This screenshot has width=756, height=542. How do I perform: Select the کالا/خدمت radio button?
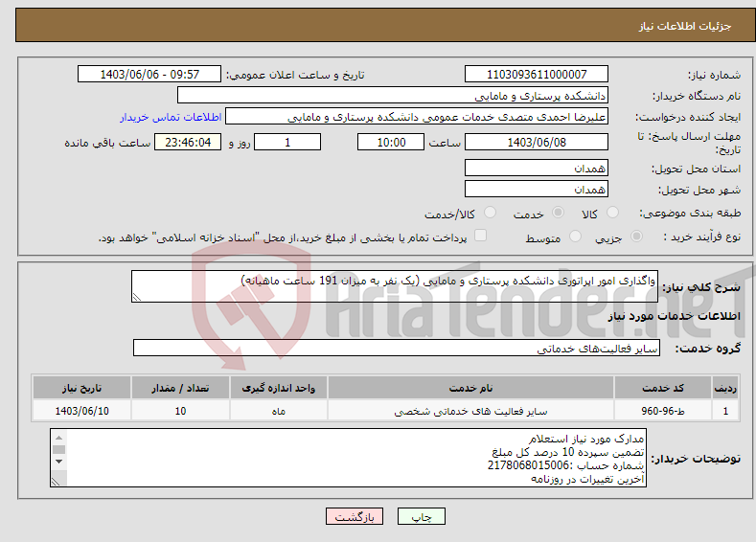[x=490, y=213]
